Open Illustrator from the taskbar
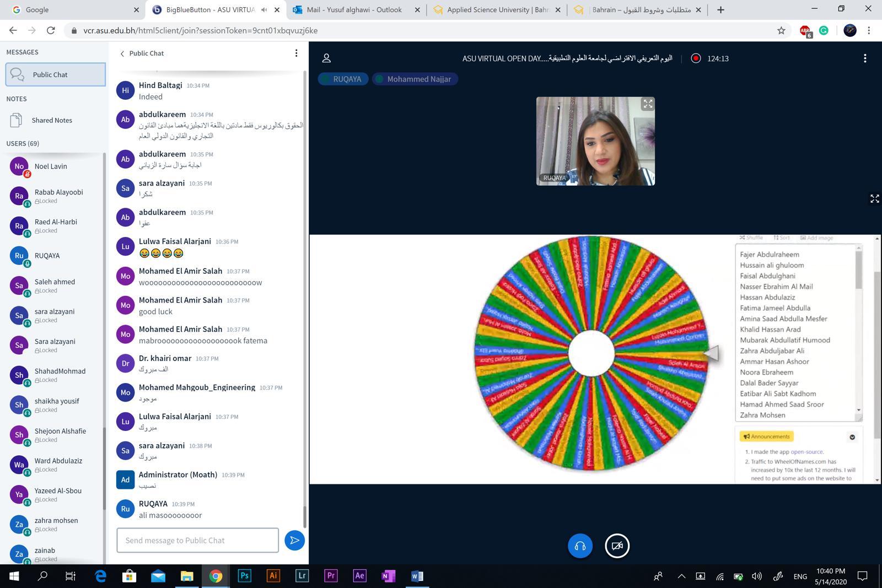This screenshot has width=882, height=588. [x=273, y=576]
